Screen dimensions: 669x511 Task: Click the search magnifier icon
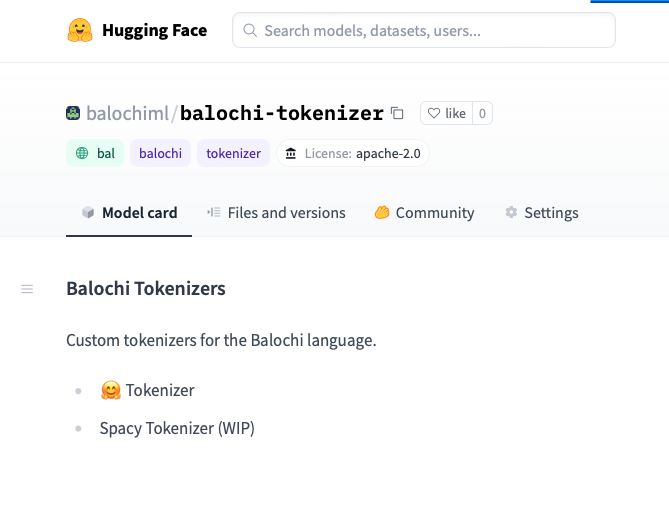click(x=250, y=31)
